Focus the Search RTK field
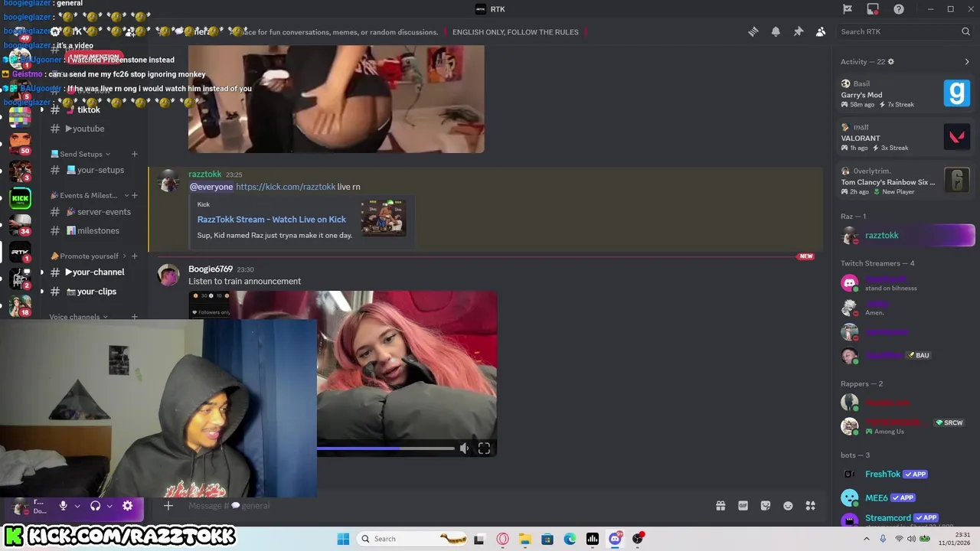 (903, 31)
